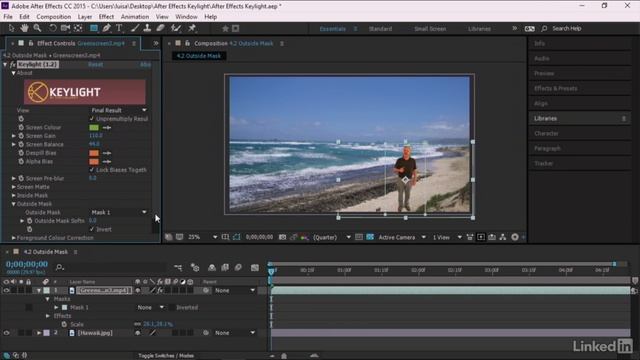Select the Rectangle mask tool
640x360 pixels.
pos(94,28)
